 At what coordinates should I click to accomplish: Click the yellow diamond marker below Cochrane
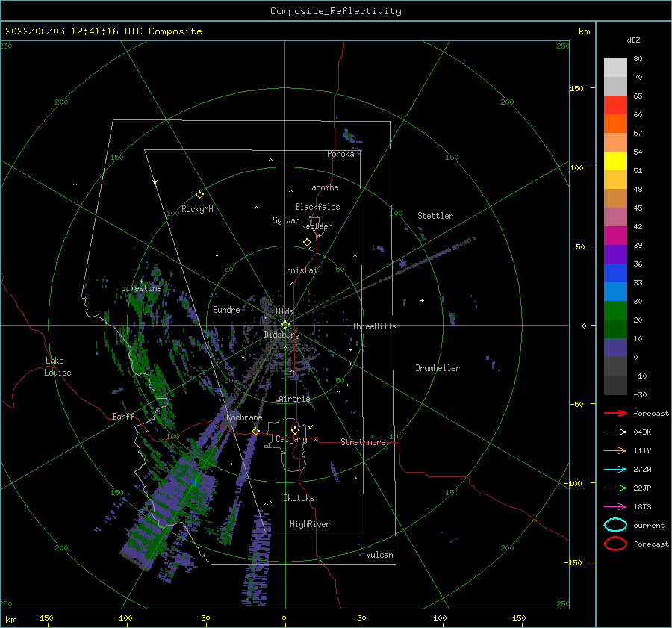click(255, 431)
